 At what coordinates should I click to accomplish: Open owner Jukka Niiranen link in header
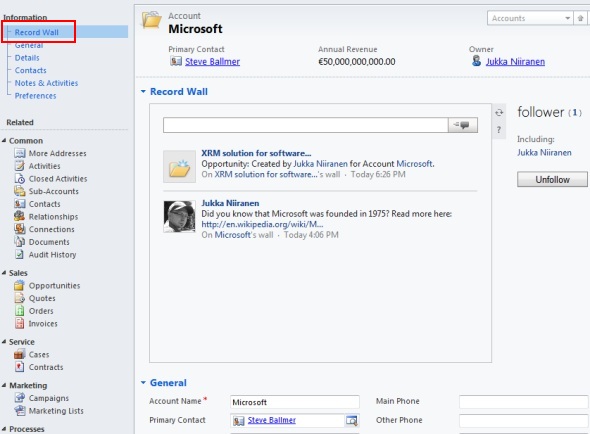click(515, 61)
